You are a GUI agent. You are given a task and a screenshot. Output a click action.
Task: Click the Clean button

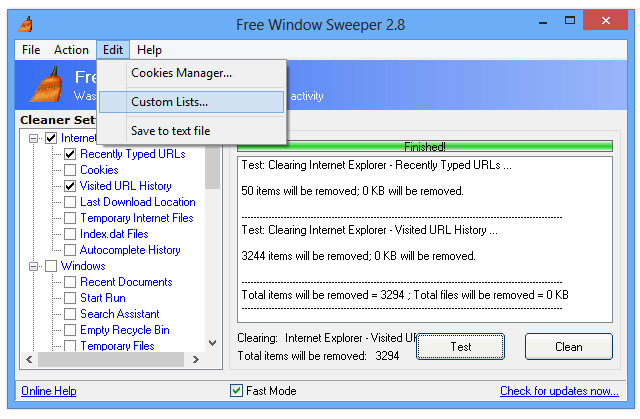(569, 347)
